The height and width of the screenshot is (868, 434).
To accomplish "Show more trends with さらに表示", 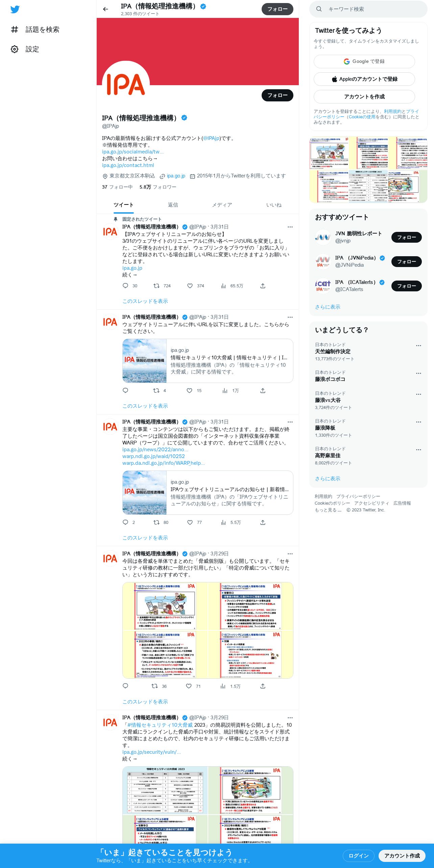I will click(328, 479).
